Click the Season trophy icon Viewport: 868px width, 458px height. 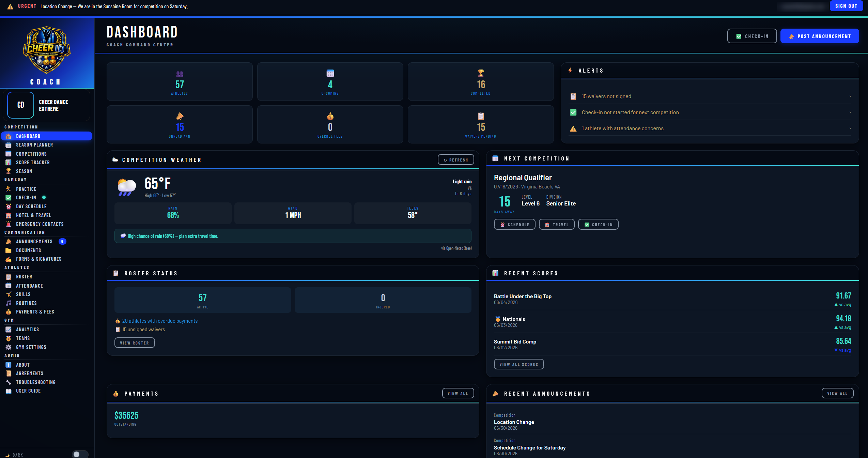9,171
